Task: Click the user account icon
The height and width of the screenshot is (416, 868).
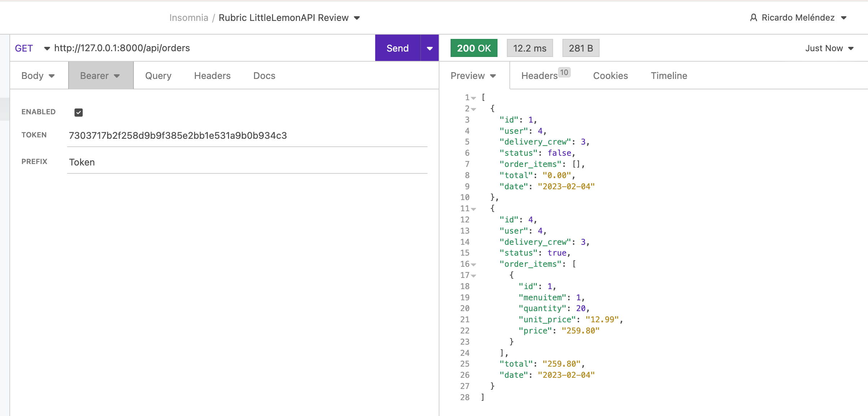Action: 753,18
